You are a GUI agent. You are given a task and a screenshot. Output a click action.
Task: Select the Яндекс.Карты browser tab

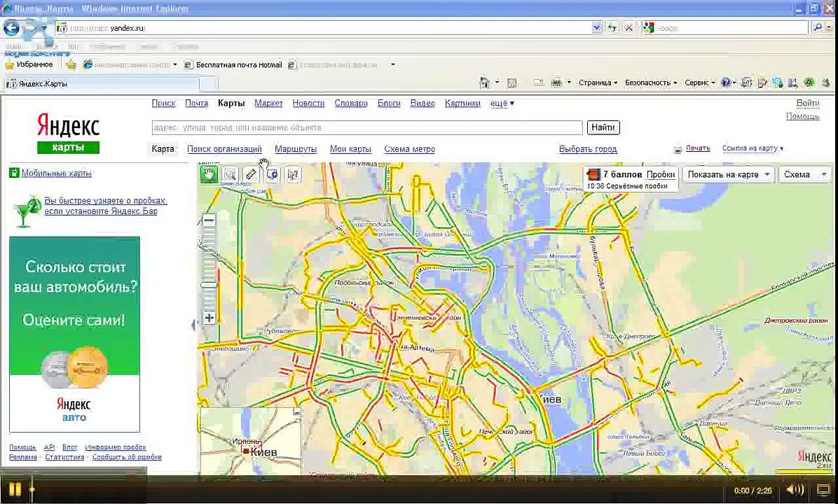pos(102,84)
